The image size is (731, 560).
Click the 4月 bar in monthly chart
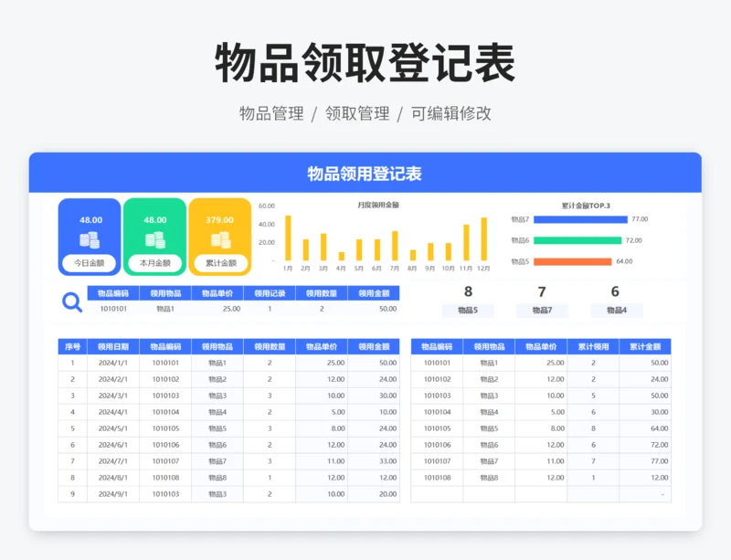(x=341, y=256)
